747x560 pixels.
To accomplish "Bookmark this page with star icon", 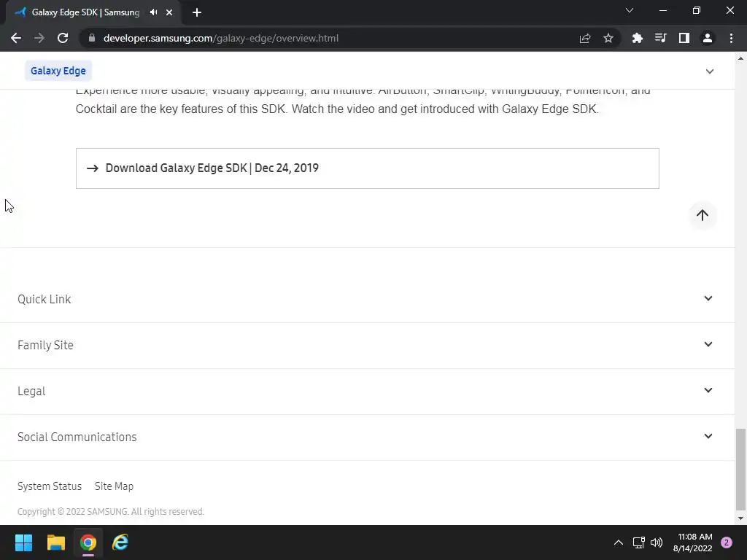I will 608,38.
